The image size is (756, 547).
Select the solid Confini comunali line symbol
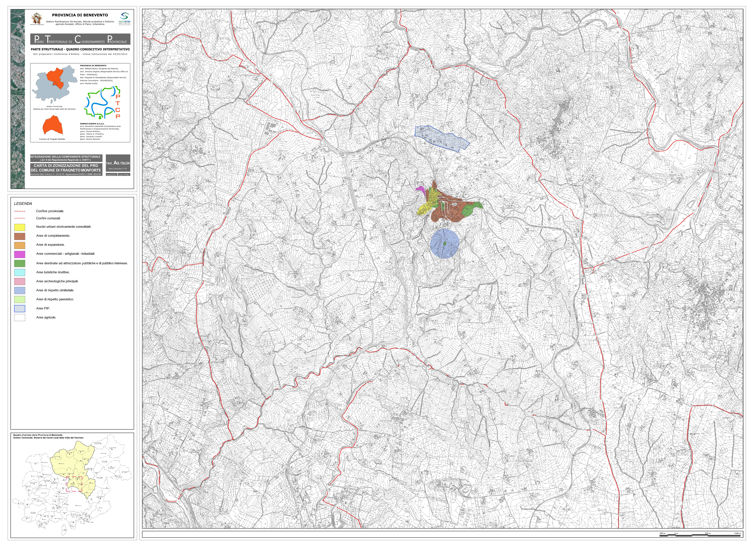coord(20,218)
